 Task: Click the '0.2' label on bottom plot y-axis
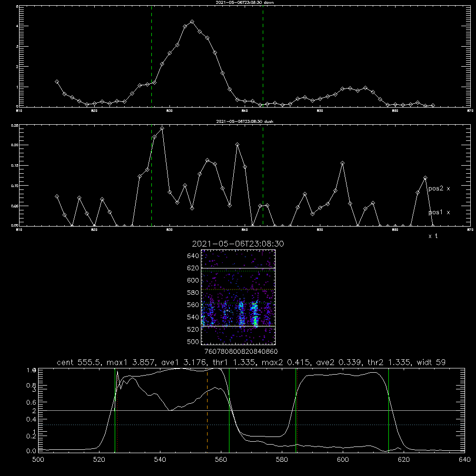(31, 436)
